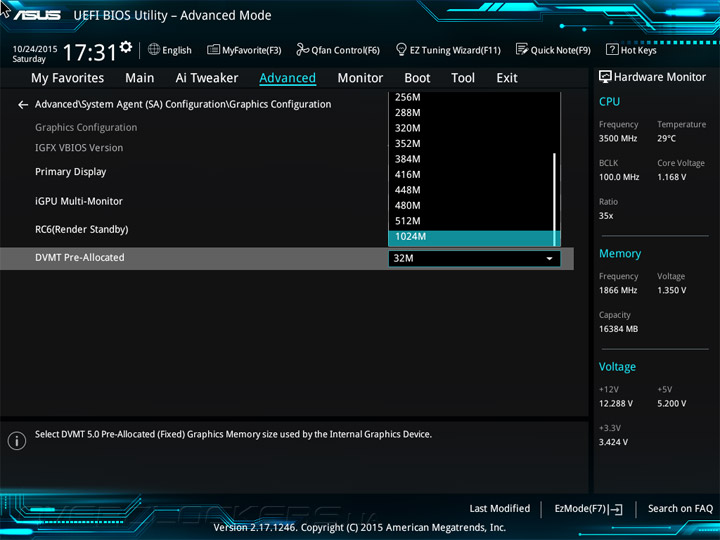Click the settings gear next to the clock
Screen dimensions: 720x540
click(x=125, y=47)
